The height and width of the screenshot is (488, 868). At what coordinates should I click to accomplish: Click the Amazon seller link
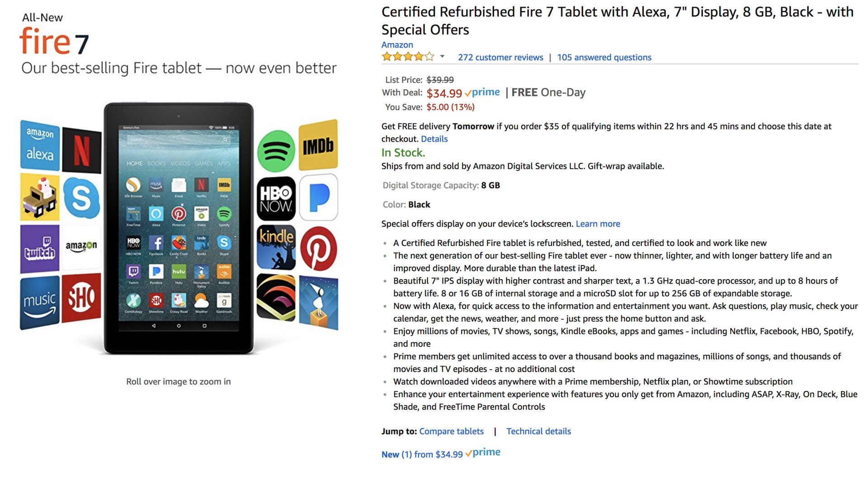click(396, 45)
